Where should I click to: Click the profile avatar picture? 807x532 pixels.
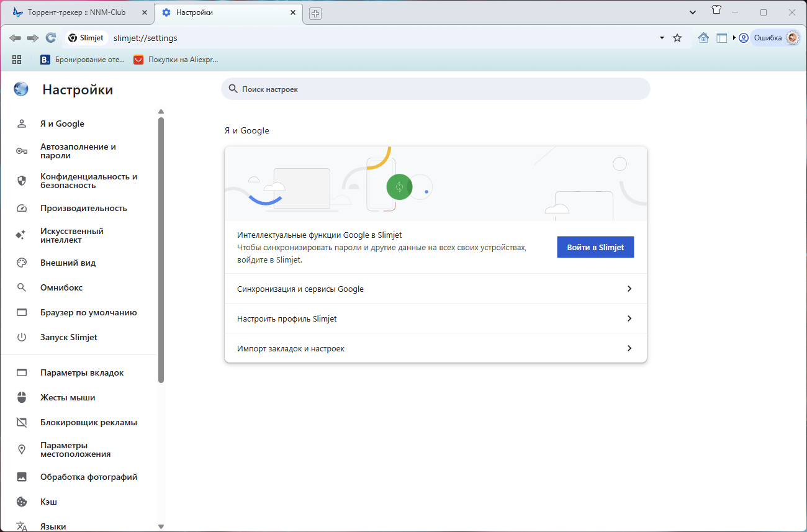click(x=793, y=38)
